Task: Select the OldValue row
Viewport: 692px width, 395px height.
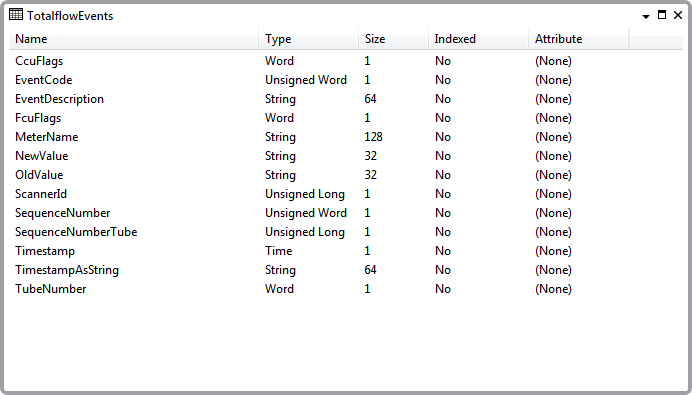Action: (x=346, y=175)
